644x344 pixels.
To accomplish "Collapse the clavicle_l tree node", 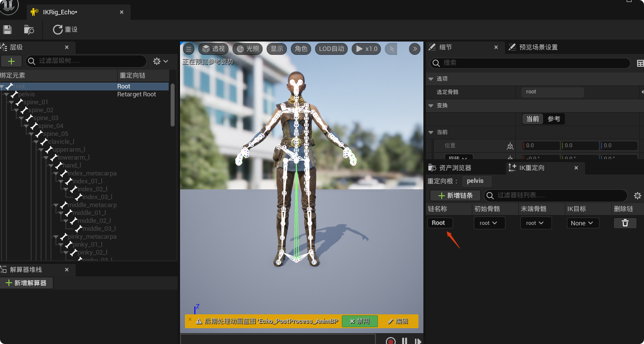I will [37, 142].
